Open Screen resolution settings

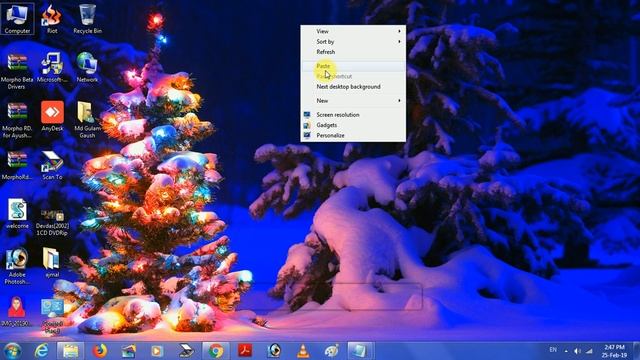pos(353,115)
